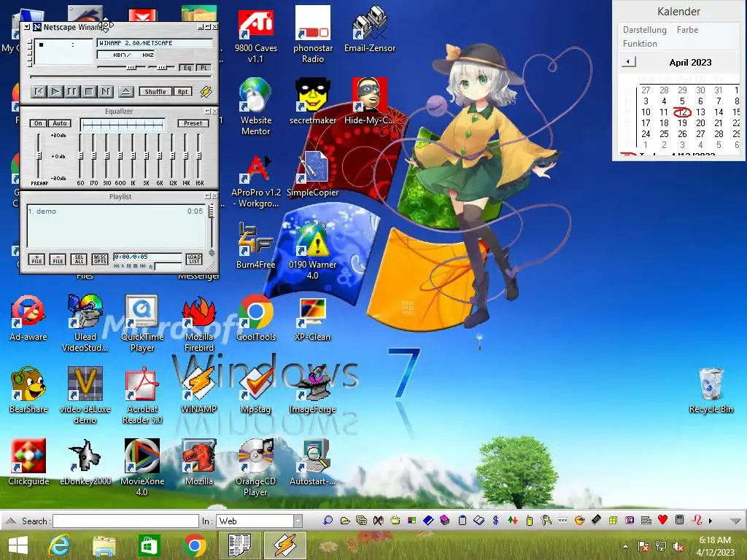Click the 60 Hz equalizer band slider
This screenshot has height=560, width=747.
pyautogui.click(x=80, y=156)
